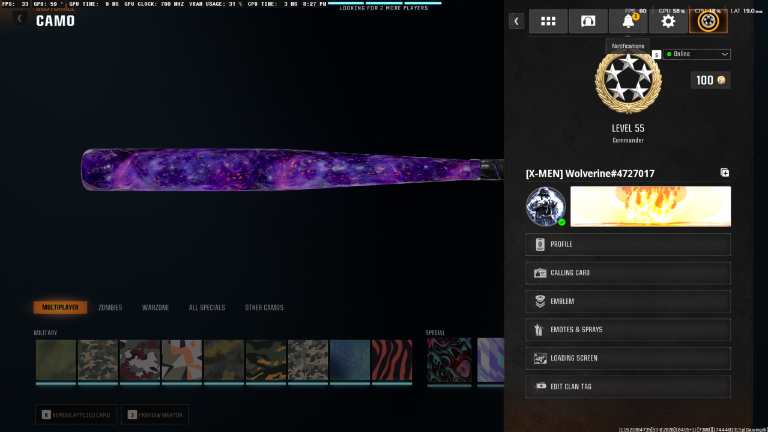This screenshot has height=432, width=768.
Task: Click the Commander rank title
Action: [x=628, y=141]
